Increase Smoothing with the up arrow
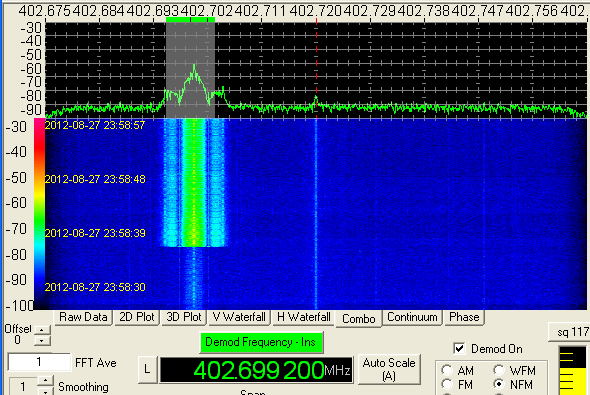 pyautogui.click(x=45, y=380)
